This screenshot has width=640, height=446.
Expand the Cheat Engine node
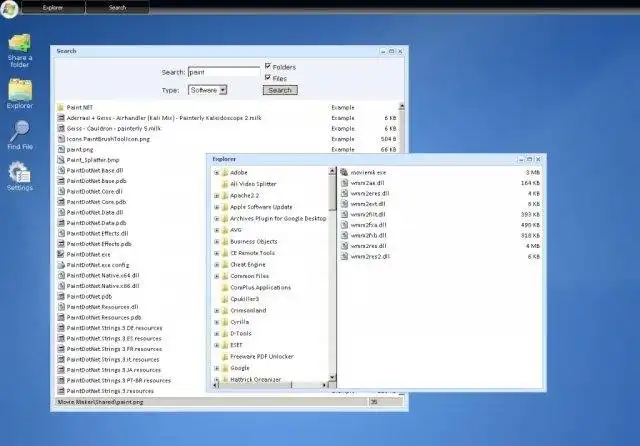pyautogui.click(x=217, y=265)
